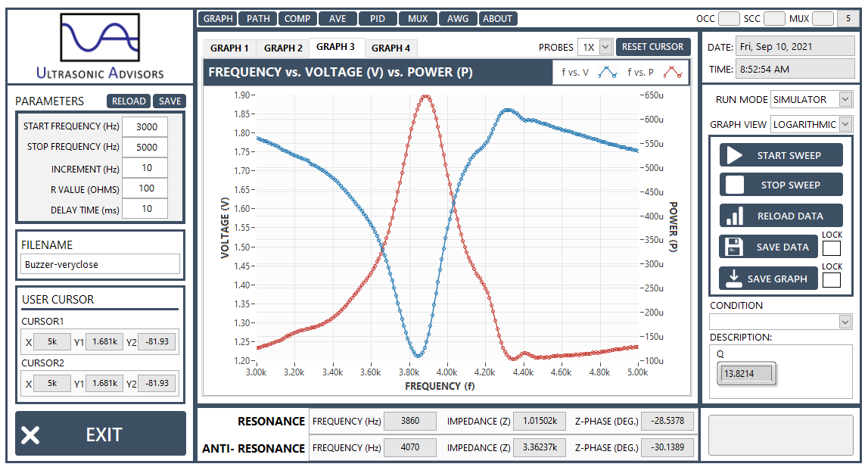Click the CURSOR1 Y1 value field
This screenshot has width=868, height=467.
[x=104, y=342]
